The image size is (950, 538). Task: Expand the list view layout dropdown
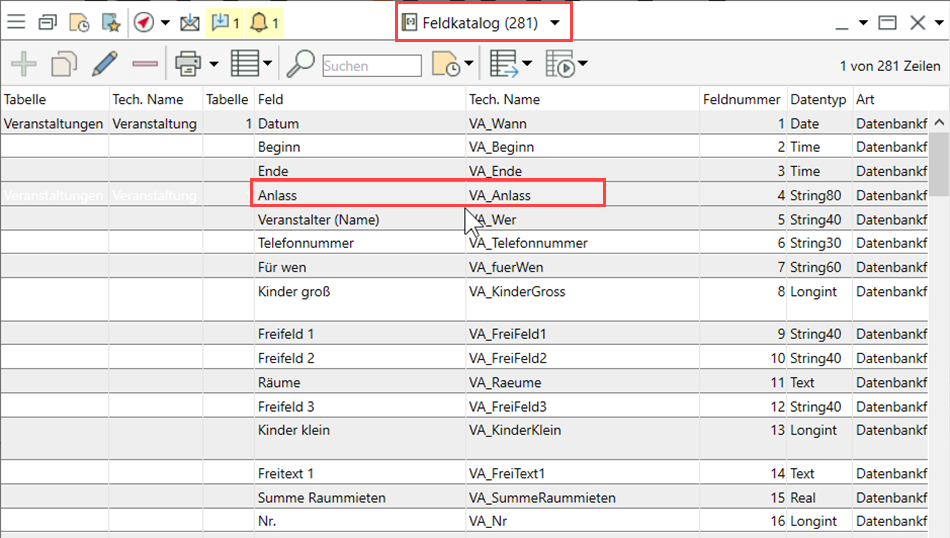pyautogui.click(x=268, y=66)
